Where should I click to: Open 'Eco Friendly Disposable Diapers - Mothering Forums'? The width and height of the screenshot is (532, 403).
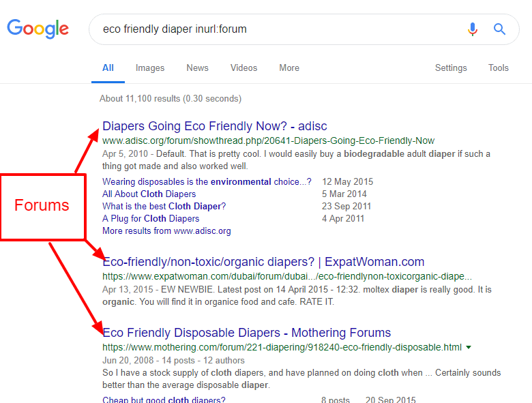pyautogui.click(x=247, y=333)
